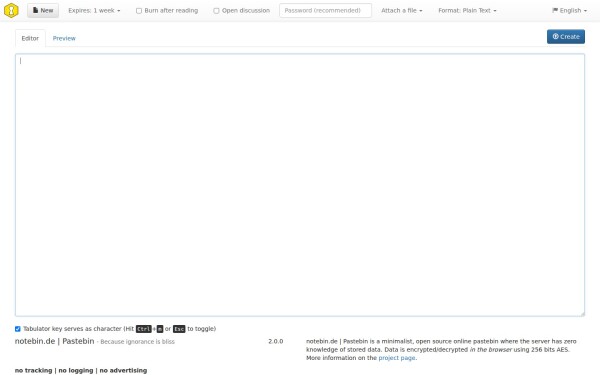Screen dimensions: 600x375
Task: Enable Burn after reading checkbox
Action: click(139, 11)
